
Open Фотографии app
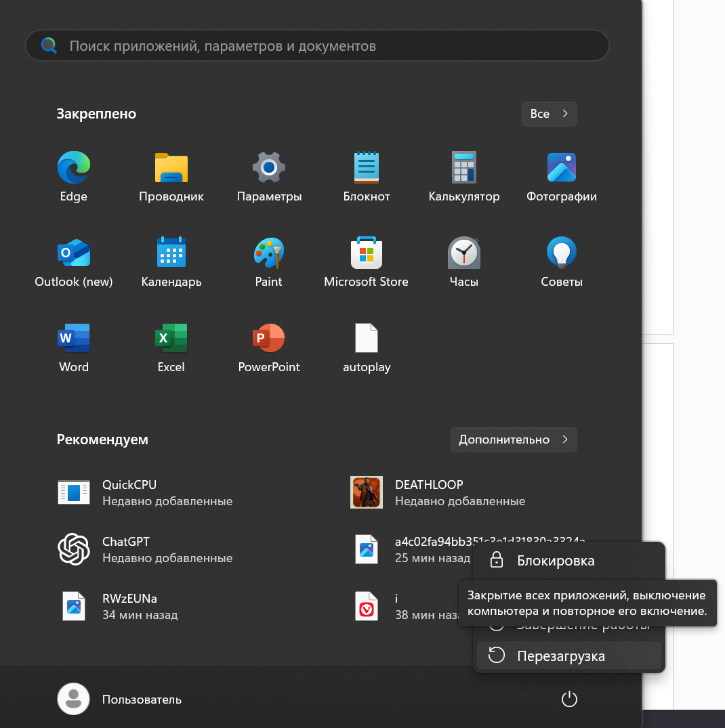click(x=562, y=177)
